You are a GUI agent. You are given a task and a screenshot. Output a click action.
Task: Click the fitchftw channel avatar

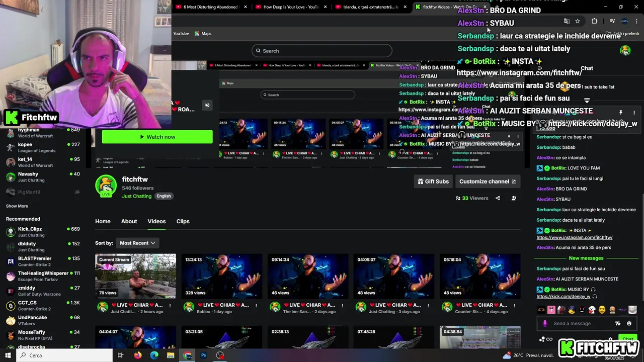106,186
